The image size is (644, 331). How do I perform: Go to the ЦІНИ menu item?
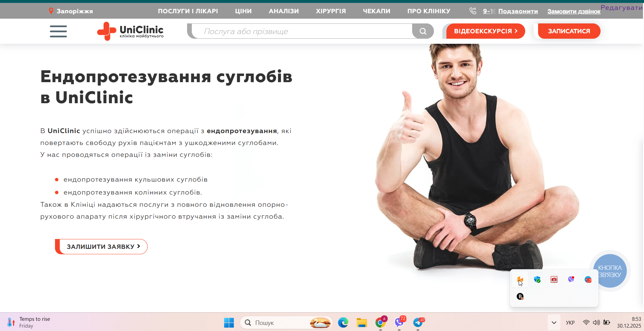pos(243,11)
